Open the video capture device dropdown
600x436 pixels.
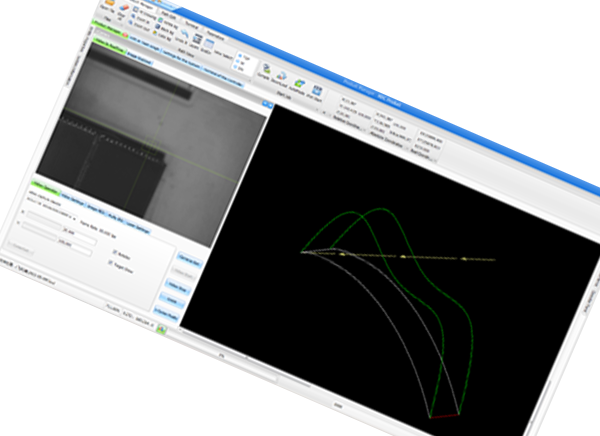pyautogui.click(x=74, y=219)
